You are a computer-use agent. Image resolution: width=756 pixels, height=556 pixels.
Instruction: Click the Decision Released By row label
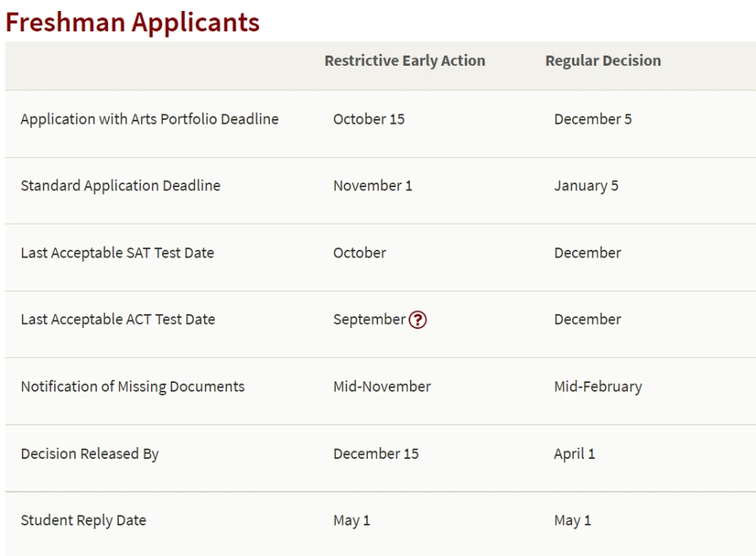[89, 453]
